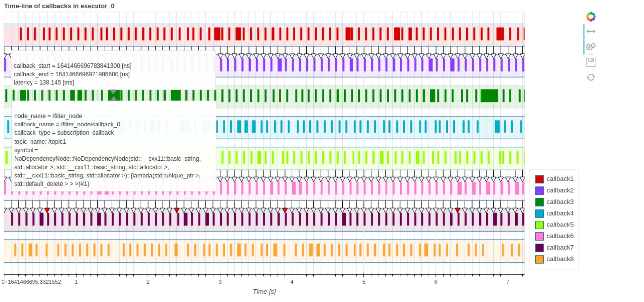This screenshot has height=302, width=644.
Task: Reset the plot view
Action: (591, 77)
